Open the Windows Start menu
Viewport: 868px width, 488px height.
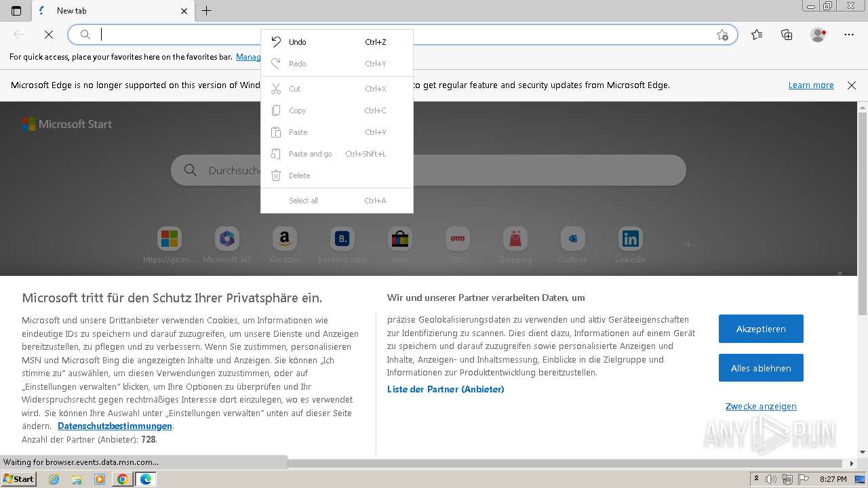click(x=18, y=479)
